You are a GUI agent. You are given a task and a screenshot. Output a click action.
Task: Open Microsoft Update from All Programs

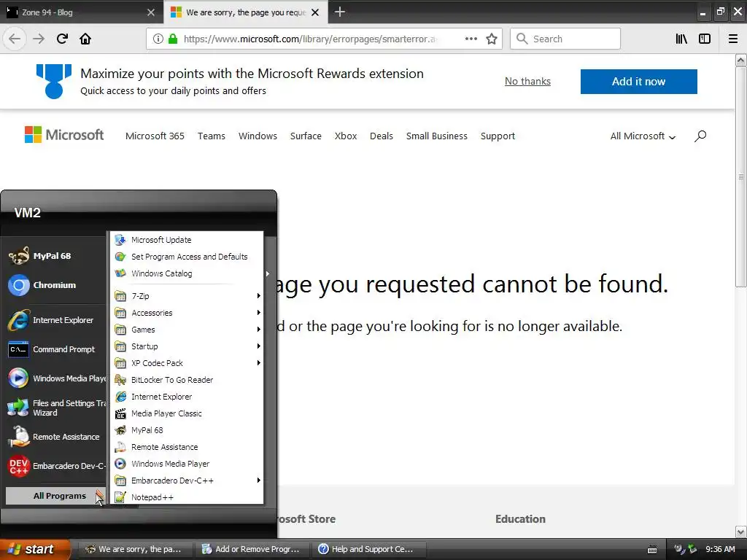click(187, 240)
